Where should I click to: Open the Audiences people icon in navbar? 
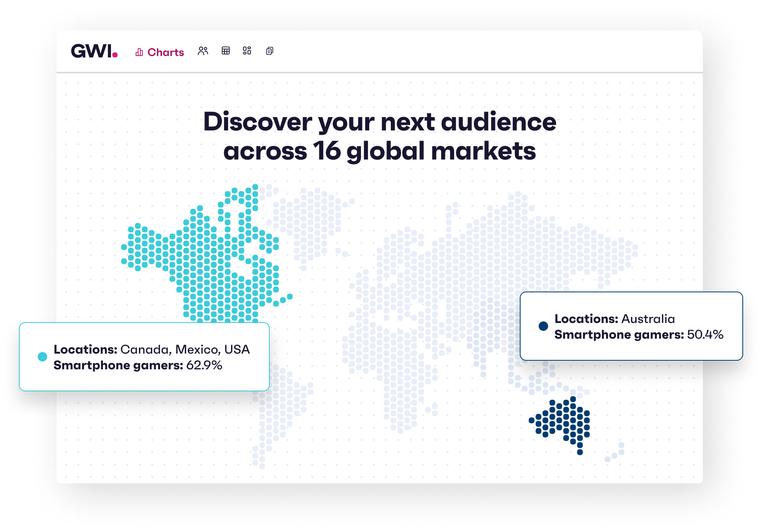(x=204, y=51)
